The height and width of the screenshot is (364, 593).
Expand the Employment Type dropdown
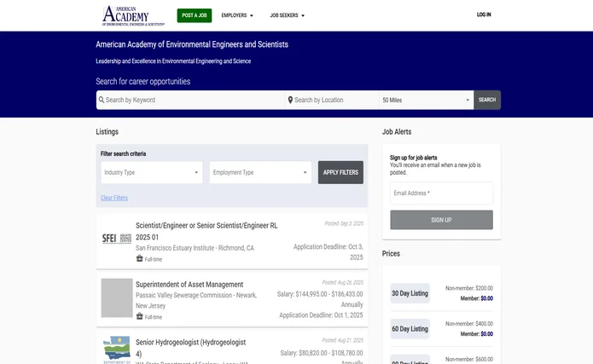pos(260,172)
